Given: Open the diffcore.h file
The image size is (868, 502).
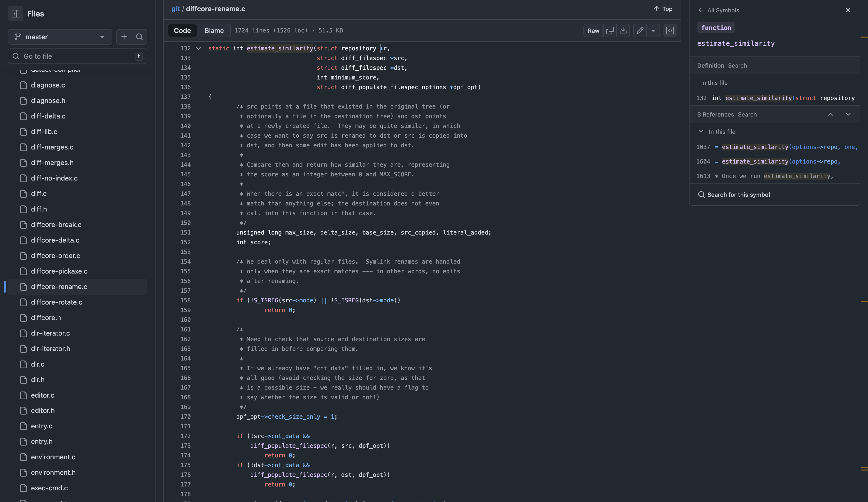Looking at the screenshot, I should coord(46,318).
